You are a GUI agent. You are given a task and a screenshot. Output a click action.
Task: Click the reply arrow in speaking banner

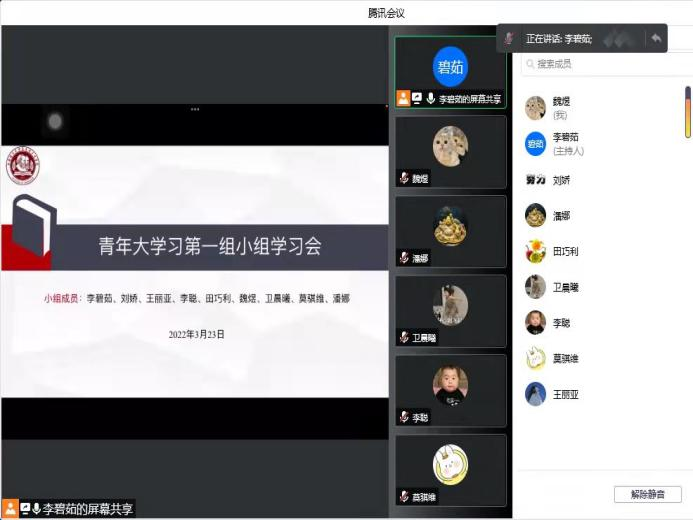(656, 38)
